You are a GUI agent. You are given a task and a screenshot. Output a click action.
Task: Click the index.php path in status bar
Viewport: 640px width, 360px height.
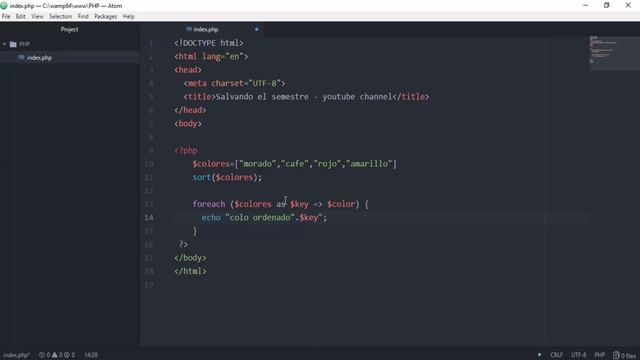pos(16,355)
